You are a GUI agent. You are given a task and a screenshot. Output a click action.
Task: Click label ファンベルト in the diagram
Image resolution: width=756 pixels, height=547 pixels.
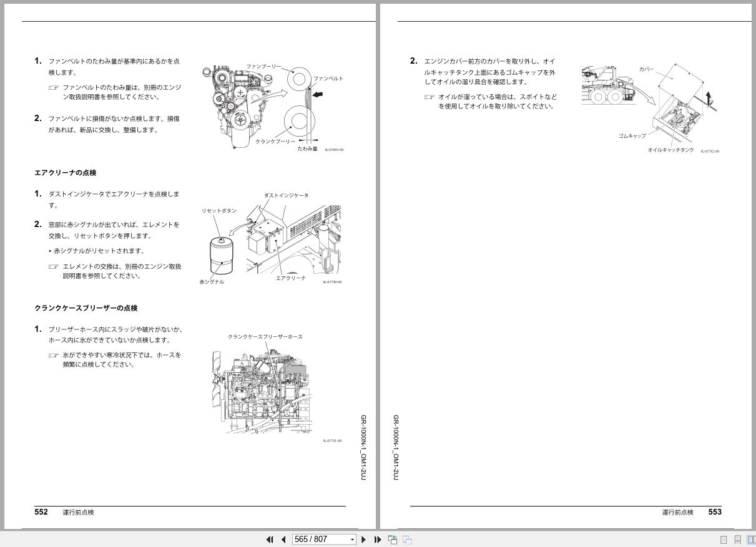328,79
